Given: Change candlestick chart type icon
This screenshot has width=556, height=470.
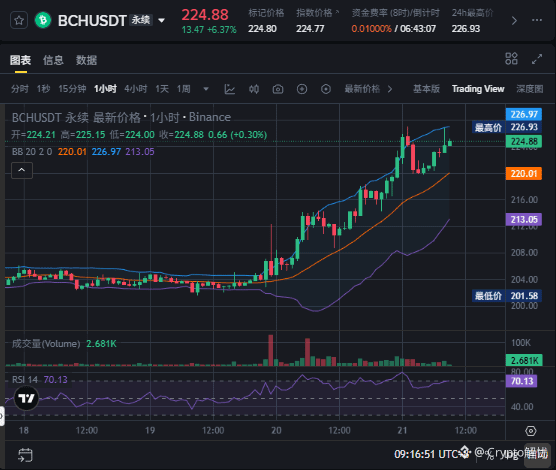Looking at the screenshot, I should point(254,89).
